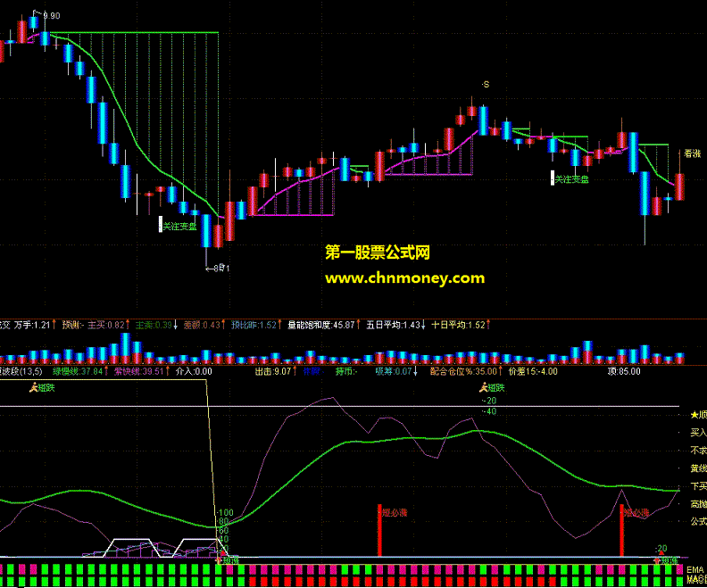This screenshot has width=707, height=588.
Task: Click the first red 短必涨 signal bar
Action: pyautogui.click(x=379, y=530)
